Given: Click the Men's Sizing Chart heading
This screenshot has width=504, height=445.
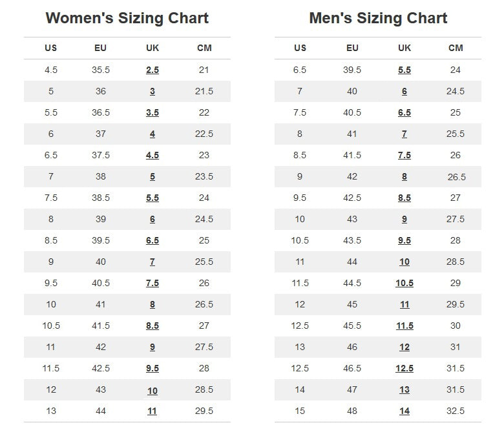Looking at the screenshot, I should click(x=378, y=18).
